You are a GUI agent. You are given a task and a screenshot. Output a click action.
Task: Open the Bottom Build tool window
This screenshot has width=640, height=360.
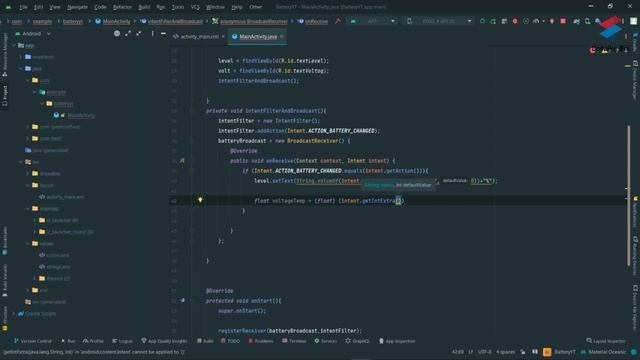pos(205,341)
